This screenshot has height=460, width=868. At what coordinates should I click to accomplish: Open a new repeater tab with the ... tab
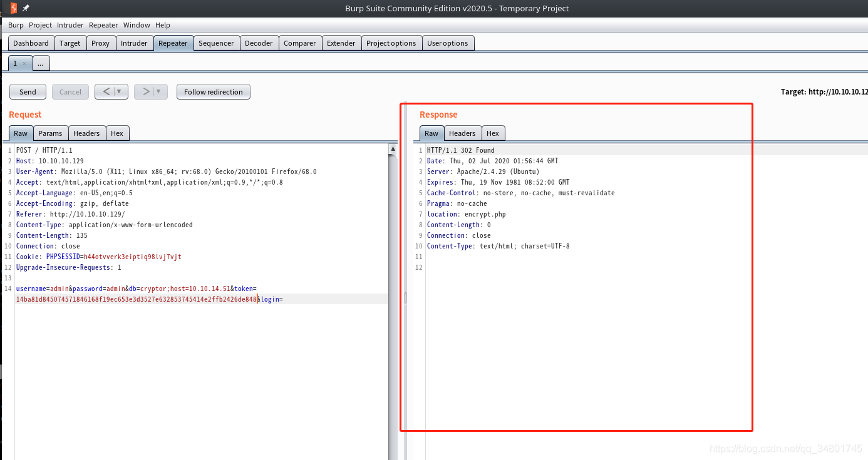[x=40, y=63]
